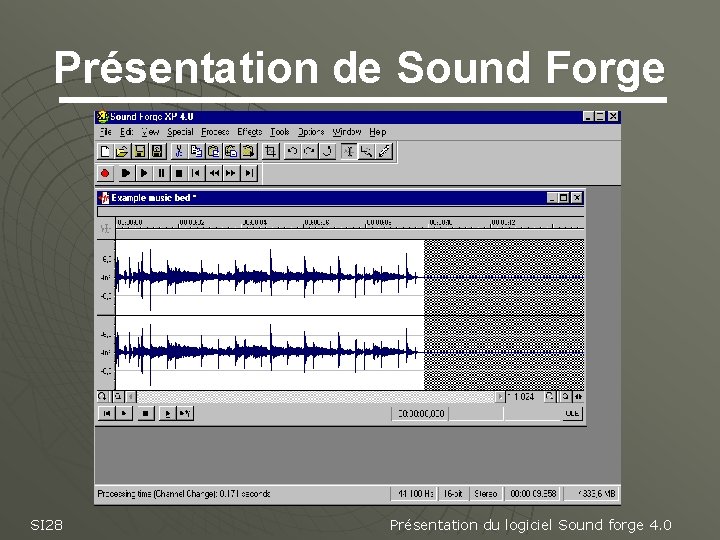The width and height of the screenshot is (720, 540).
Task: Click the horizontal scrollbar left arrow
Action: coord(131,396)
